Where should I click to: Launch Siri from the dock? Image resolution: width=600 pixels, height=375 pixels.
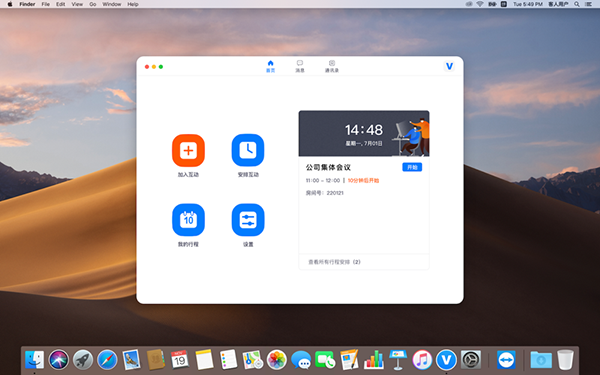pos(59,360)
